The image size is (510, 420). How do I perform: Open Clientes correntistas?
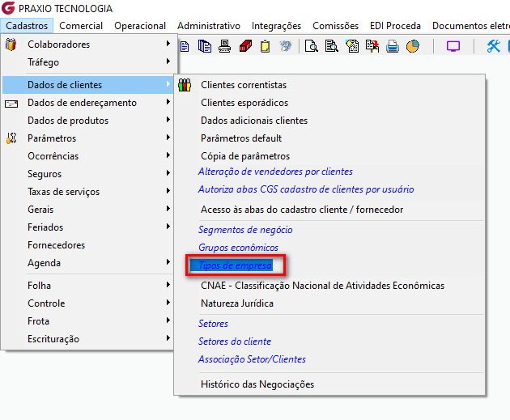pos(244,85)
